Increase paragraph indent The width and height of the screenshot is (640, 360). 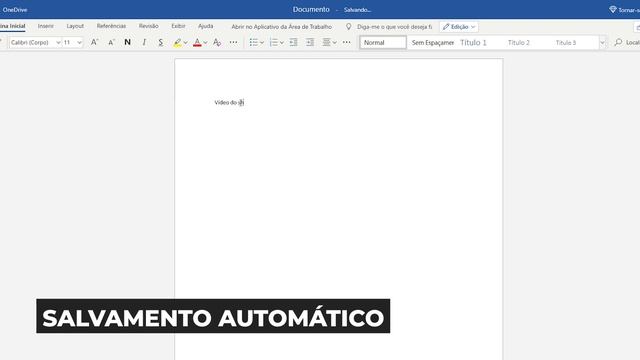click(310, 42)
